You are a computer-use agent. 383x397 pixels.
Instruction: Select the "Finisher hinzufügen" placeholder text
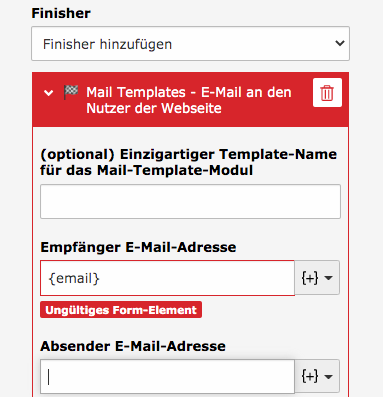click(107, 44)
